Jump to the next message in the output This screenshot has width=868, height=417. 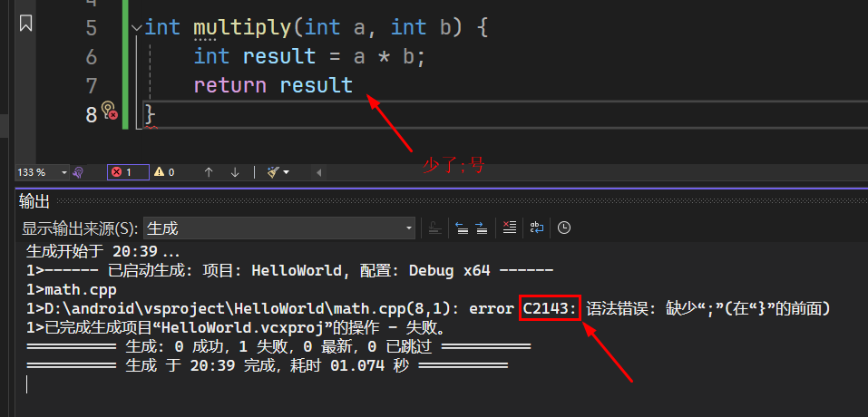click(481, 228)
